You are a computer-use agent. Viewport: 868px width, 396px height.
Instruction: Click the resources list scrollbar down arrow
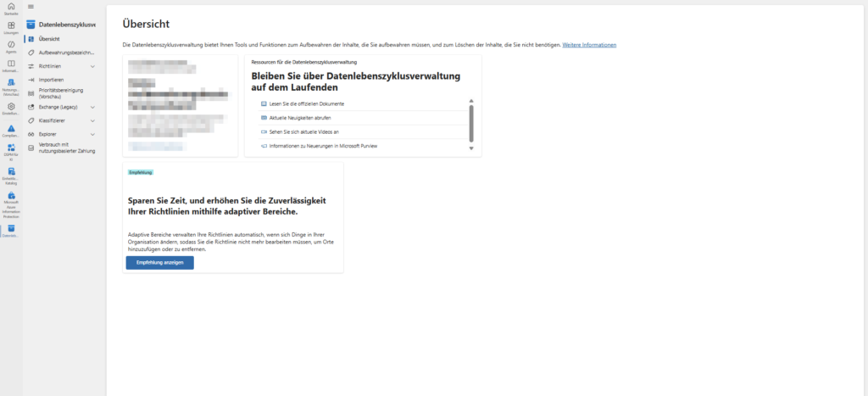click(471, 148)
